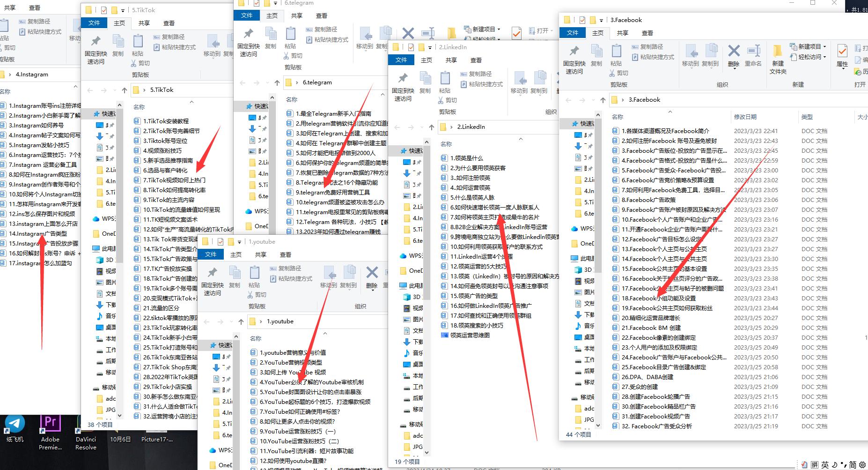Choose 复制路径 in the 5.TikTok window ribbon
The image size is (868, 470).
(169, 37)
